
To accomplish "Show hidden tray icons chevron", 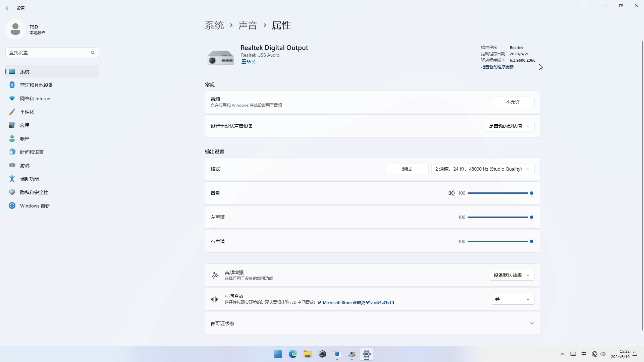I will coord(562,354).
